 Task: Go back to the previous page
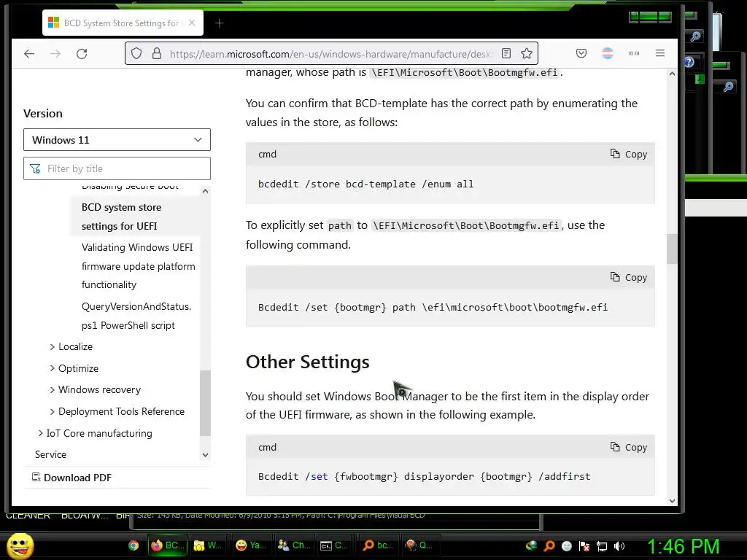tap(29, 53)
